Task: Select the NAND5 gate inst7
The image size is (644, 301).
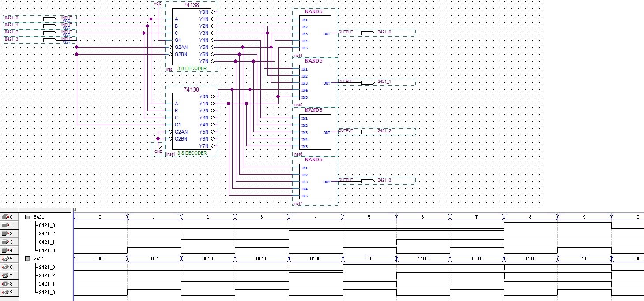Action: point(316,182)
